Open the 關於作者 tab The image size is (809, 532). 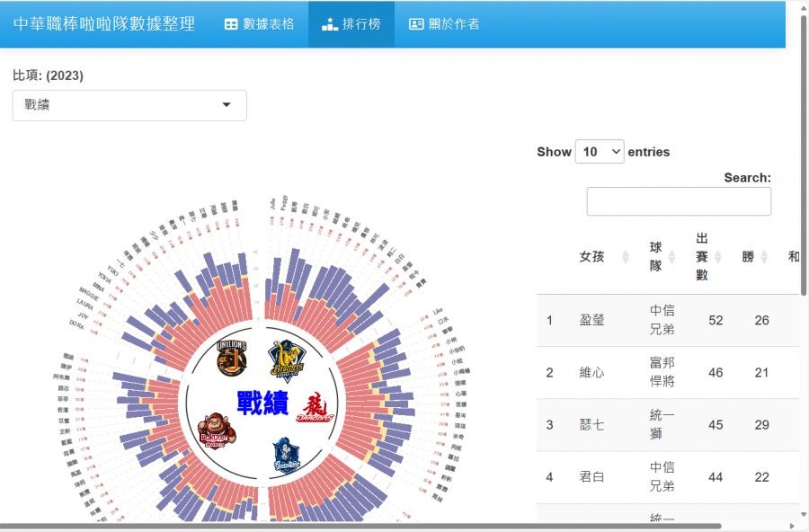[444, 24]
